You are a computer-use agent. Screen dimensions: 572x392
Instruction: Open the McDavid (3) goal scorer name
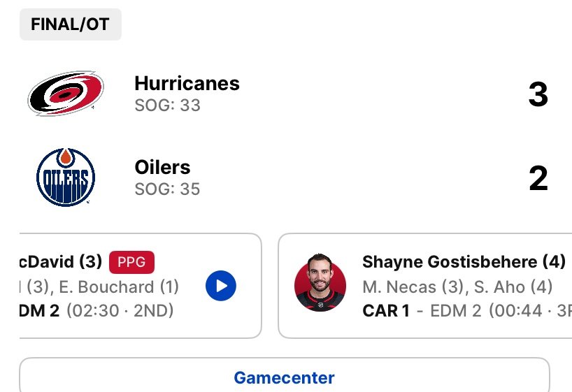click(61, 261)
